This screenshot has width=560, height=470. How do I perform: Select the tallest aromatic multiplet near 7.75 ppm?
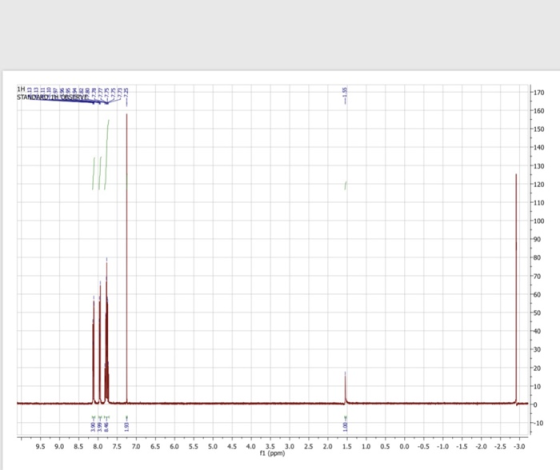click(107, 330)
